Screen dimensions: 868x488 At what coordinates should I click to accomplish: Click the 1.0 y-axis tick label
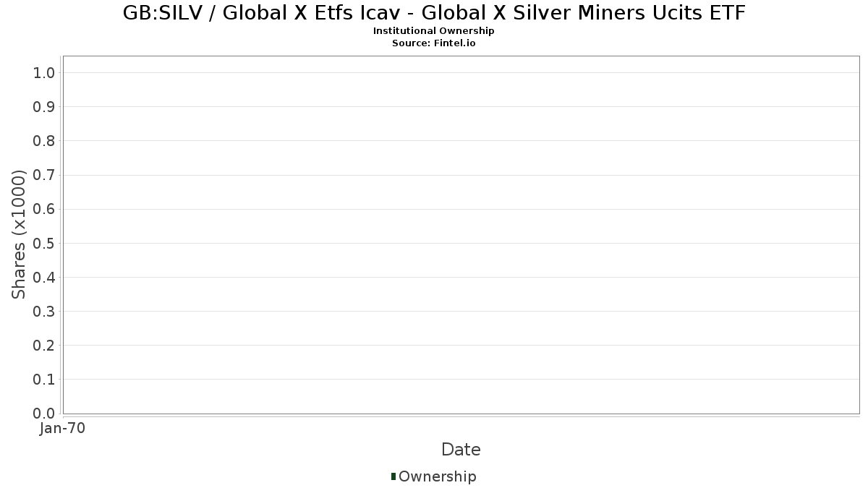(44, 72)
